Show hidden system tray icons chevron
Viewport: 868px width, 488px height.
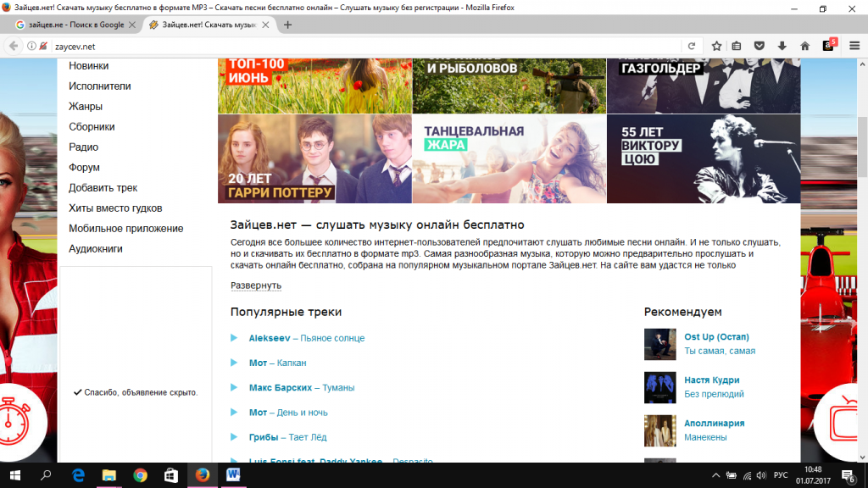716,475
